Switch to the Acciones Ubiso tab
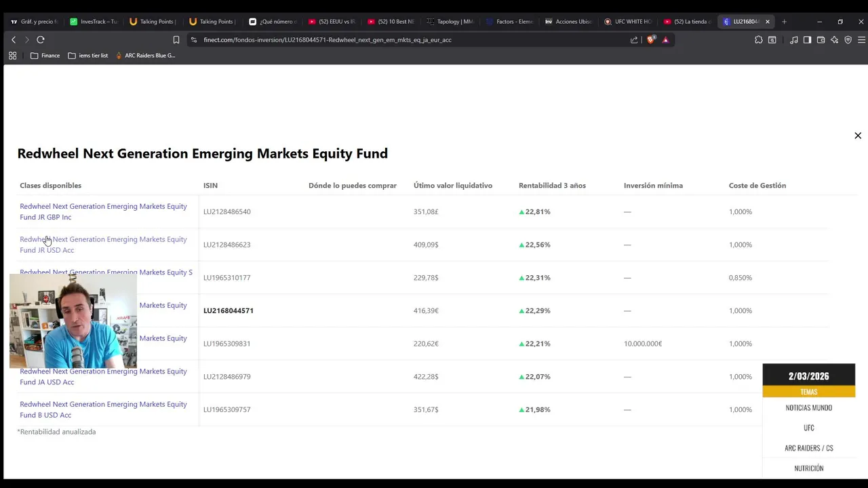This screenshot has width=868, height=488. pos(569,22)
